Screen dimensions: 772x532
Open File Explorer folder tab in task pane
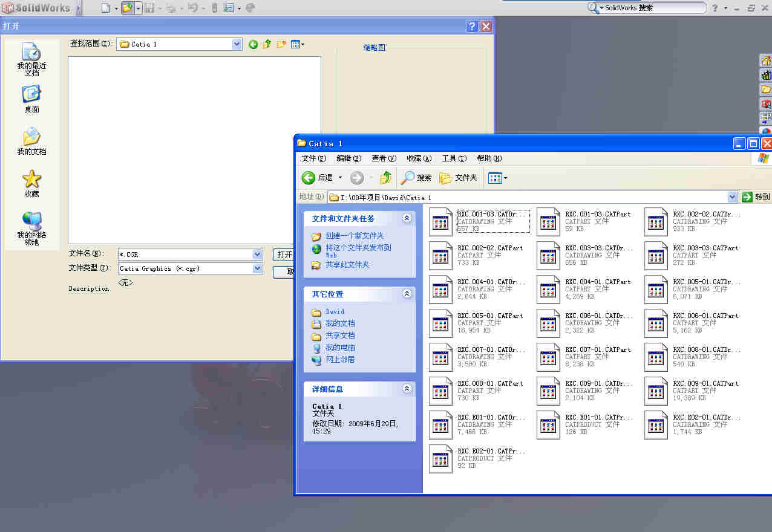pyautogui.click(x=766, y=89)
